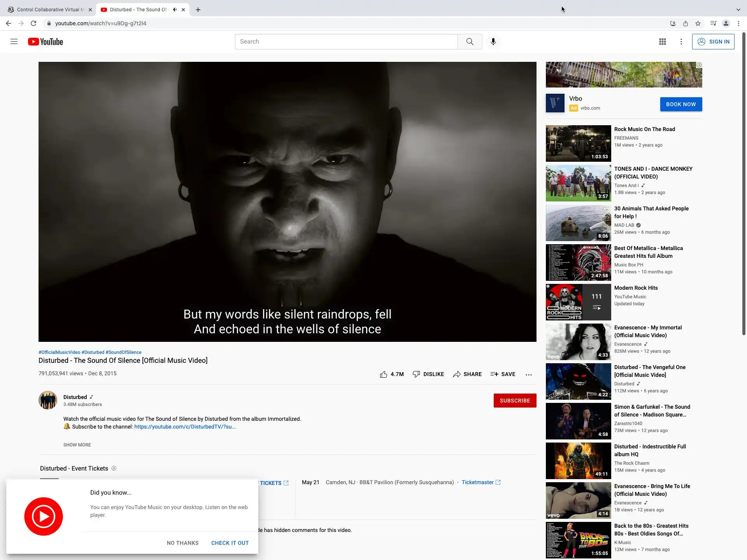747x560 pixels.
Task: Open the Vengeful One video thumbnail
Action: pos(578,381)
